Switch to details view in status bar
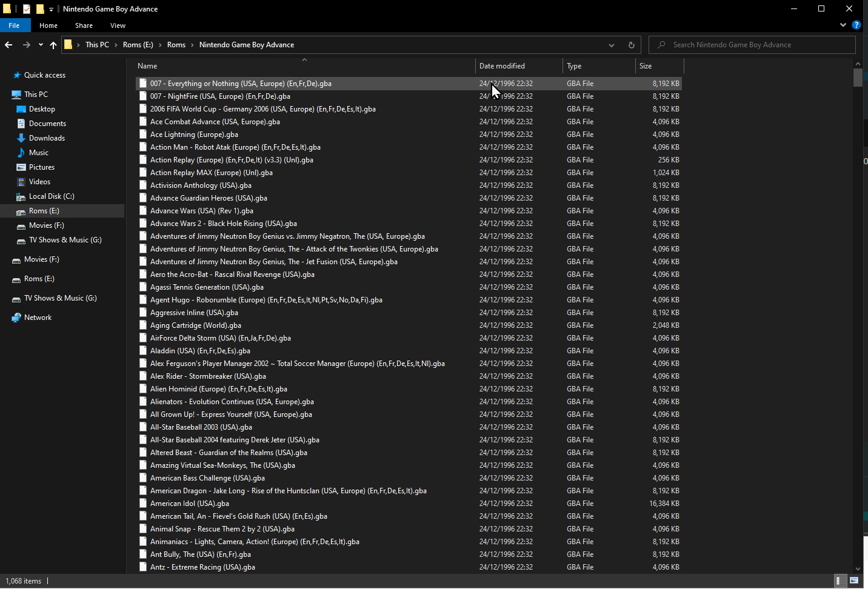This screenshot has width=868, height=589. [839, 581]
